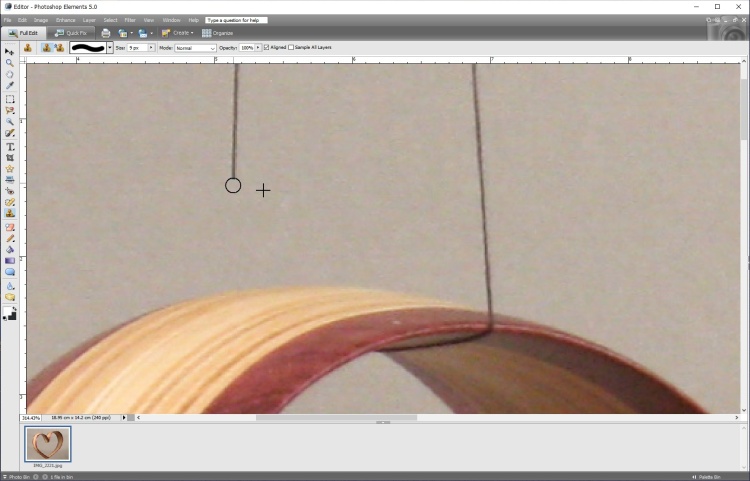Screen dimensions: 750x481
Task: Open the Mode dropdown set to Normal
Action: coord(195,47)
